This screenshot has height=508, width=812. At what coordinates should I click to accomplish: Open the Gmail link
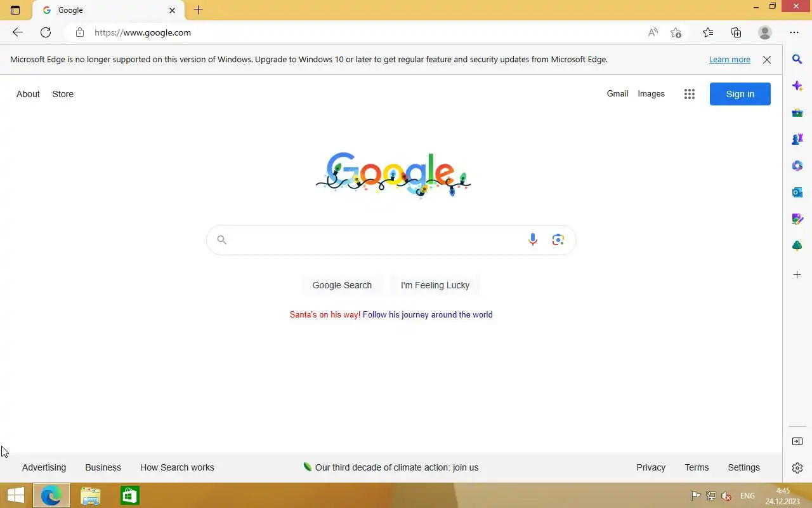coord(617,93)
